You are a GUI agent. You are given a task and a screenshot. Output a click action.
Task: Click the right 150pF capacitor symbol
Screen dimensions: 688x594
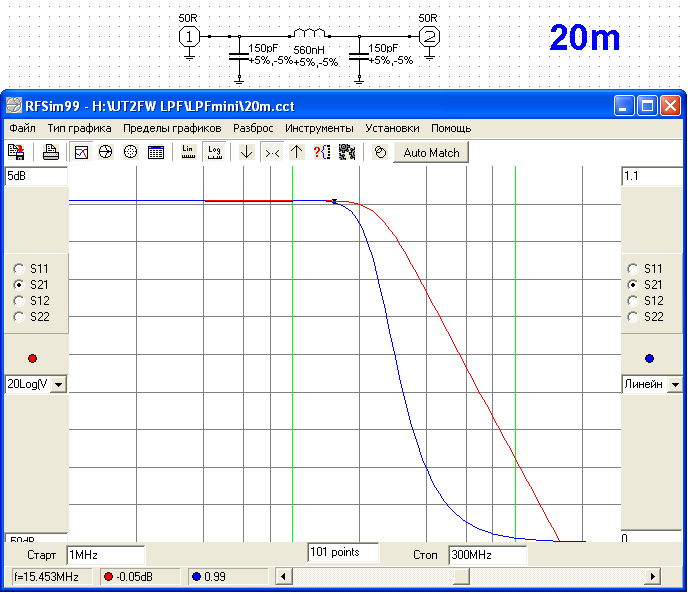coord(359,56)
